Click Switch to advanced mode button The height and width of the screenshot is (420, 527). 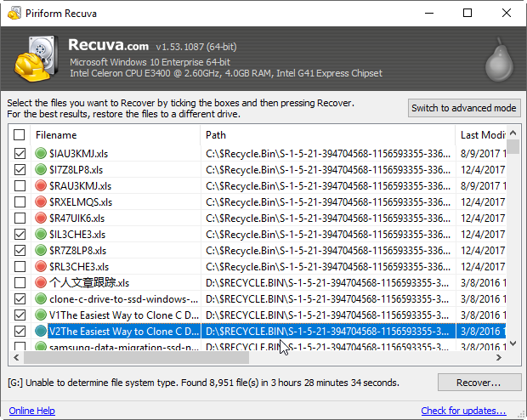click(x=464, y=108)
